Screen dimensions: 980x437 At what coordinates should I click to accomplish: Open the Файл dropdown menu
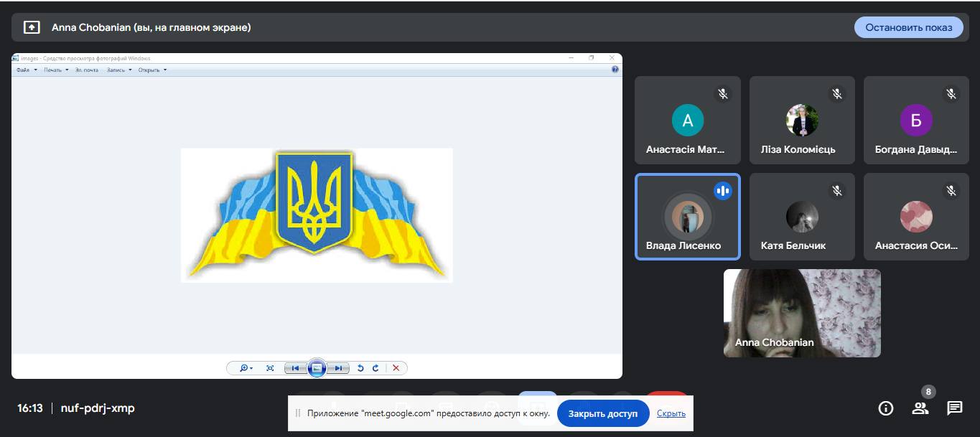pyautogui.click(x=25, y=70)
